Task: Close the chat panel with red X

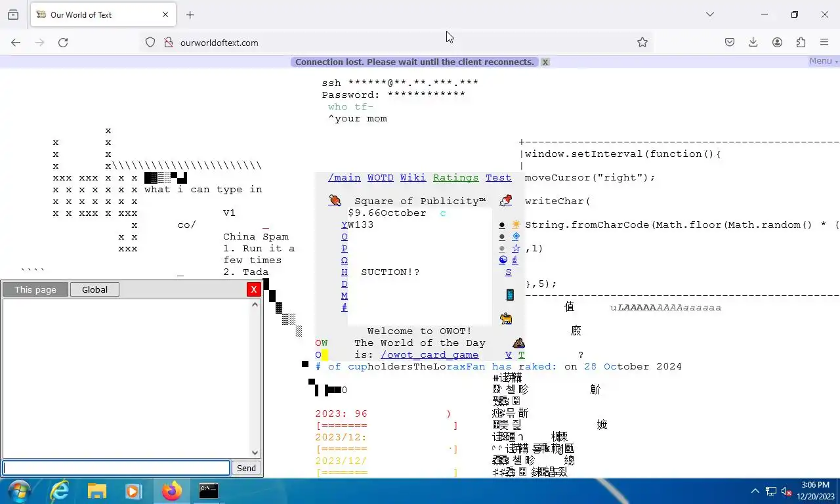Action: tap(254, 289)
